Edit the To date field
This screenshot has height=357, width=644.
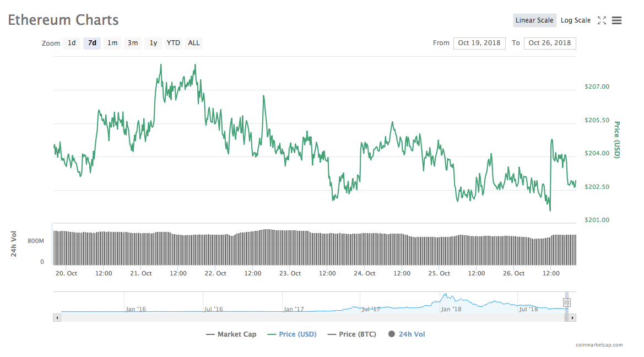click(550, 43)
